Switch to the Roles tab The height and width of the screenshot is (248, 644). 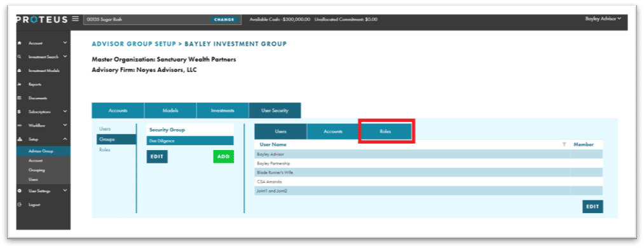[x=385, y=132]
